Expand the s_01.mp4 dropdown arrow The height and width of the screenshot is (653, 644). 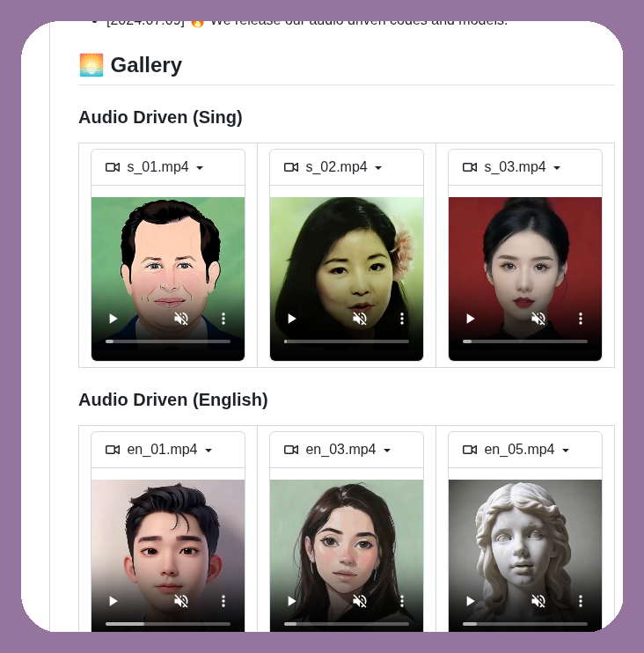click(x=200, y=168)
